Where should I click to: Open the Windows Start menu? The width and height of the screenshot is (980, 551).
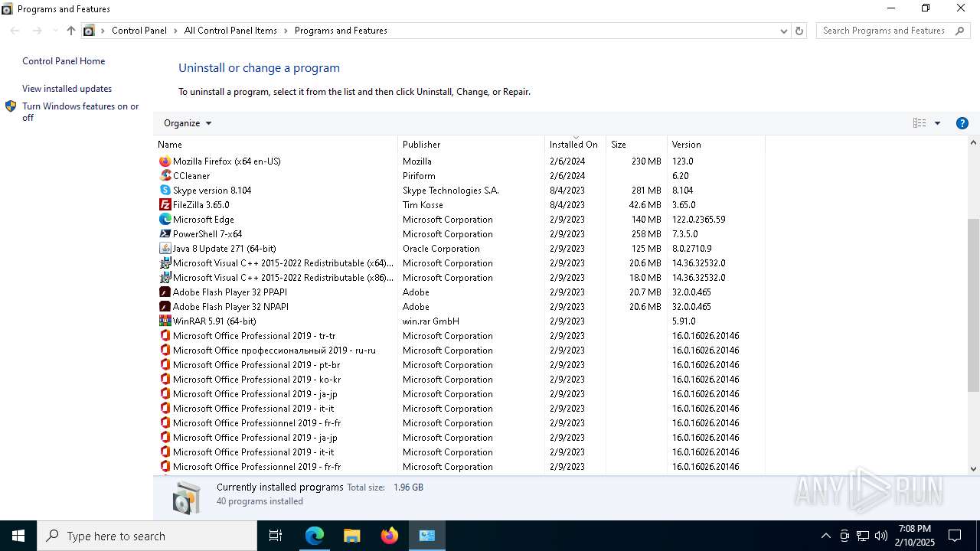pos(18,536)
